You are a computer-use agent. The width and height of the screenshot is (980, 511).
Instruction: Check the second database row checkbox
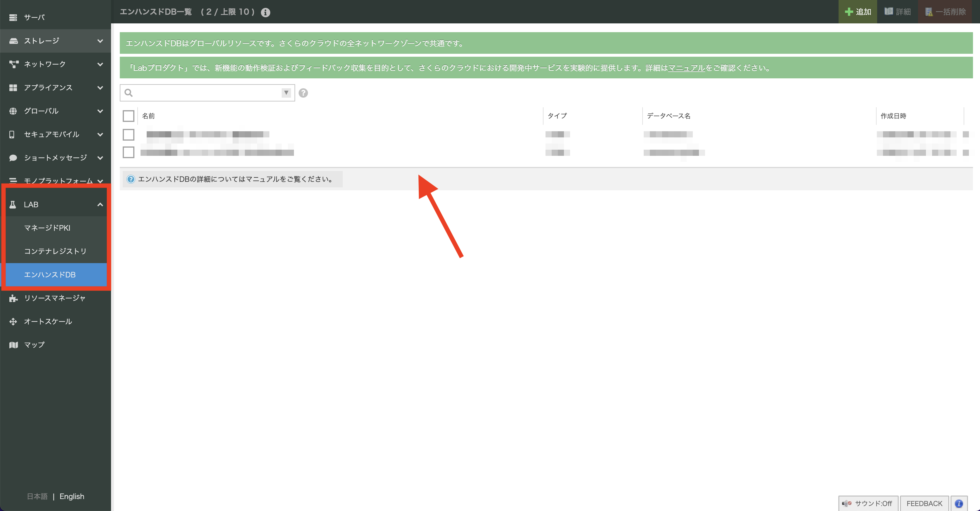pos(129,153)
